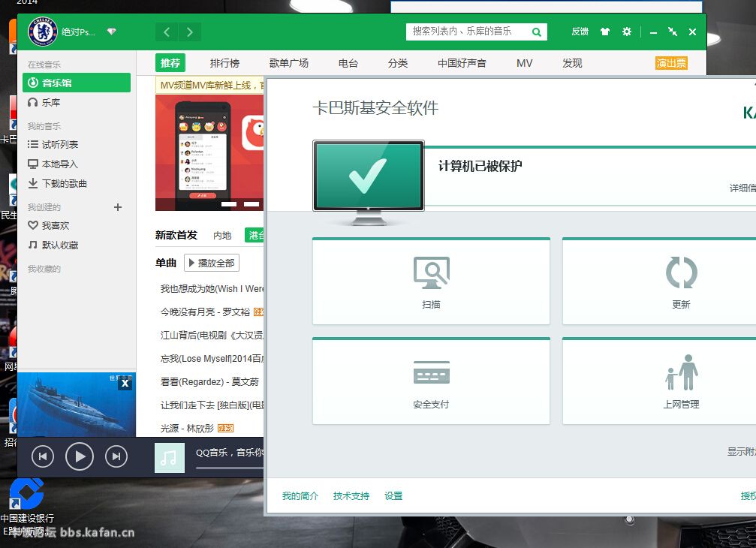The image size is (756, 548).
Task: Open 技术支持 link in Kaspersky
Action: (x=351, y=496)
